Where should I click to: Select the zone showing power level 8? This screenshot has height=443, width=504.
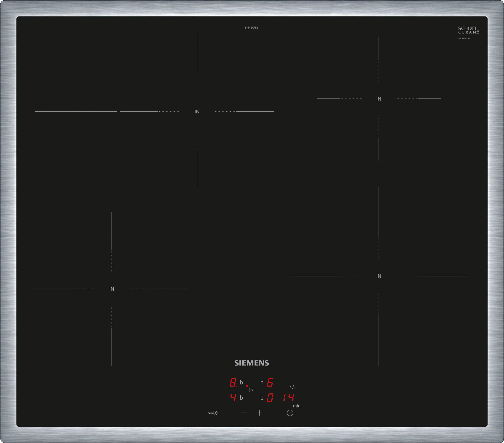[x=233, y=383]
